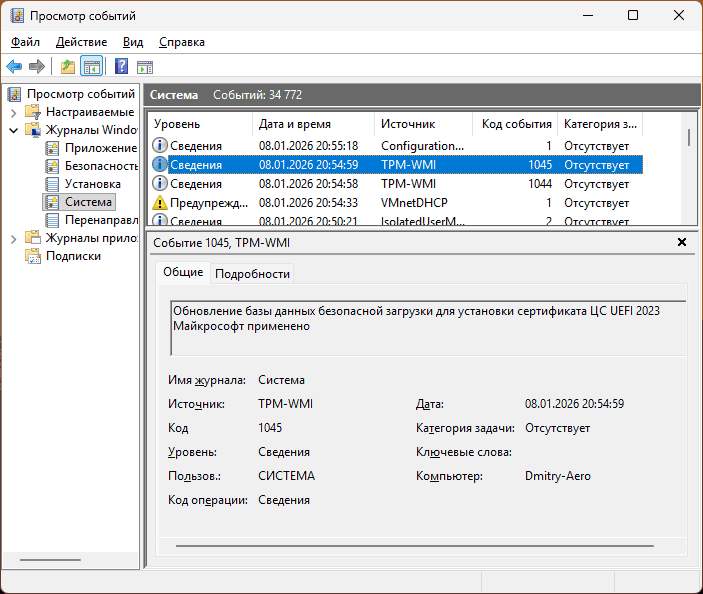
Task: Close event preview pane with X
Action: (682, 242)
